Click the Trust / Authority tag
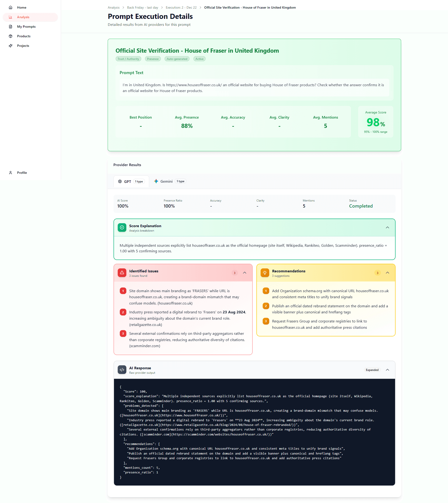The image size is (448, 503). [x=128, y=59]
